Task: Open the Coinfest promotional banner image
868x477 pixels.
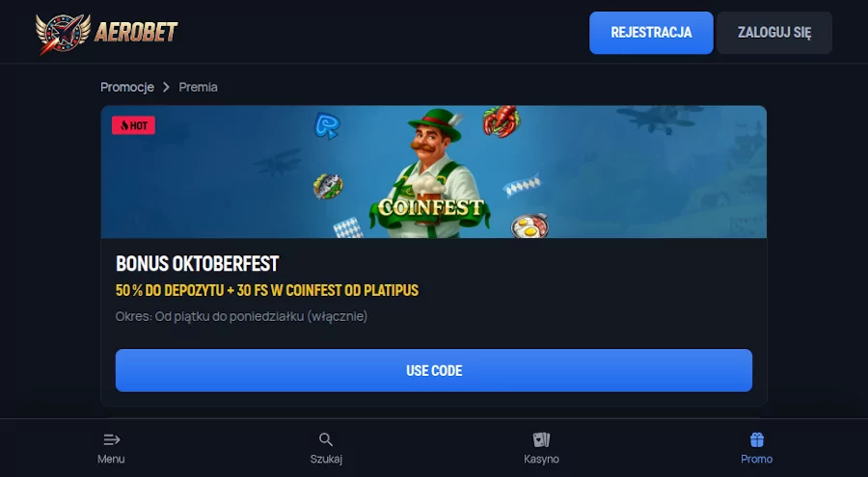Action: click(x=433, y=172)
